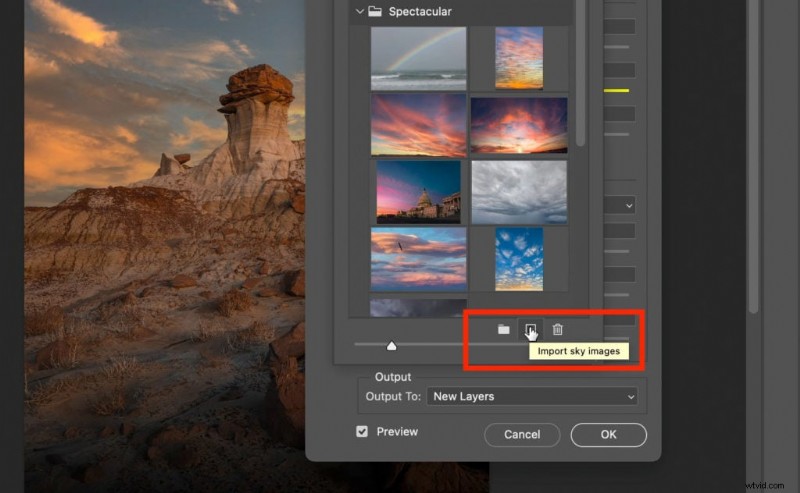This screenshot has width=800, height=493.
Task: Pick the streaky pink sunset sky thumbnail
Action: click(x=418, y=125)
